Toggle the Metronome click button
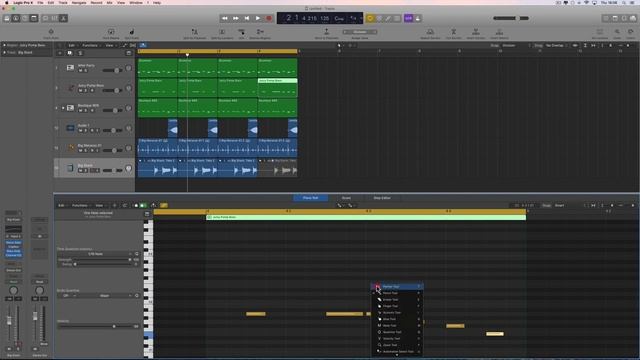The height and width of the screenshot is (360, 640). 418,18
